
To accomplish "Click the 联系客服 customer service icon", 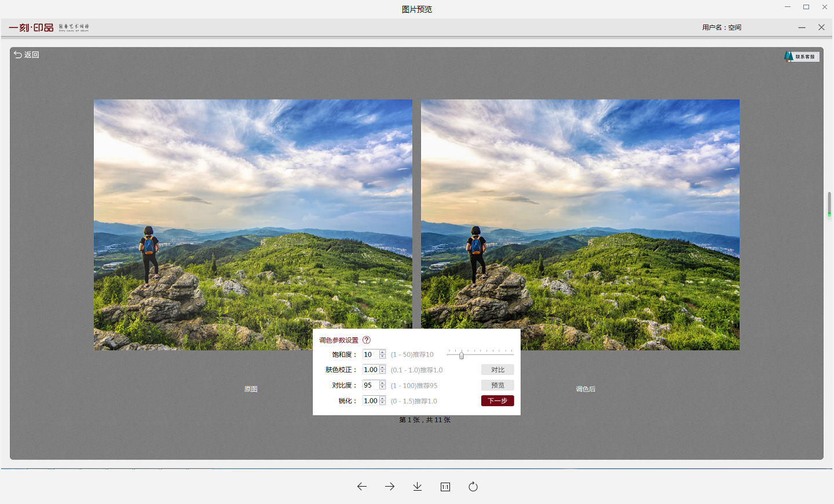I will 802,57.
